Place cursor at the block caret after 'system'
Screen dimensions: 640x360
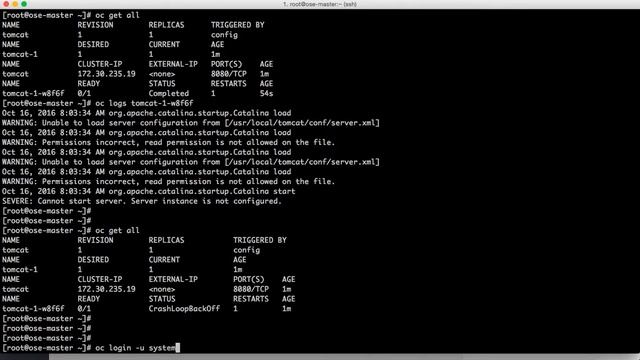coord(178,348)
